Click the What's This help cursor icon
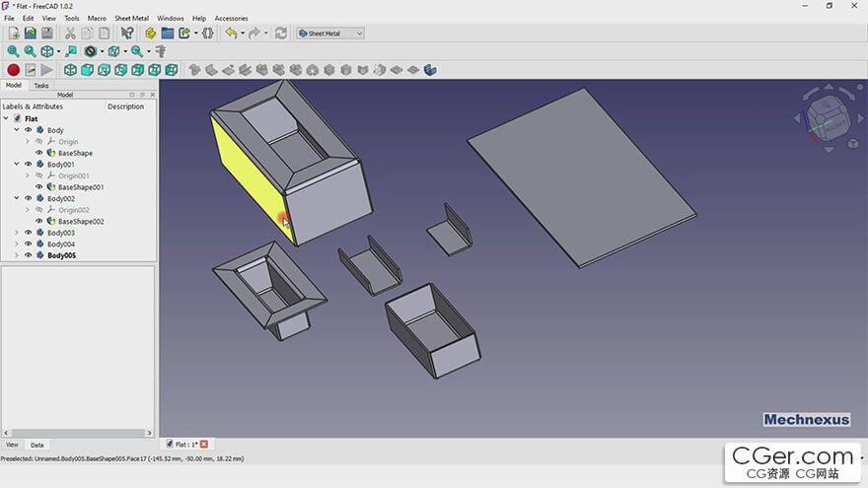The width and height of the screenshot is (868, 488). tap(127, 34)
